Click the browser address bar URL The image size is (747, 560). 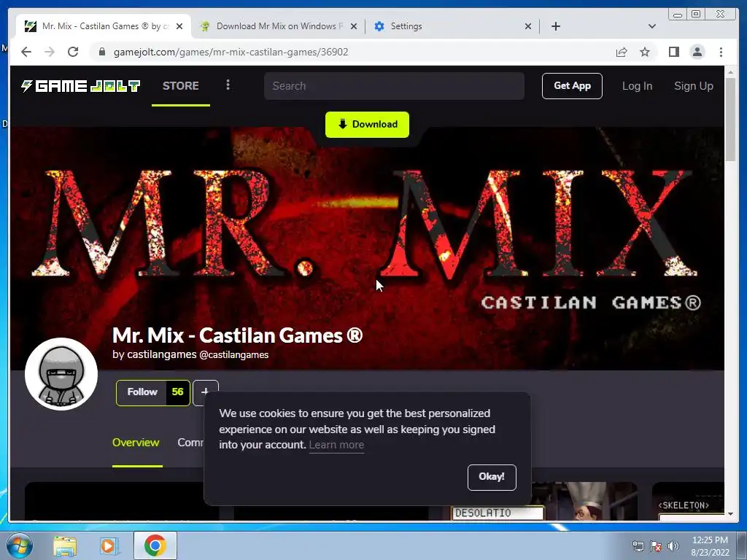click(231, 52)
